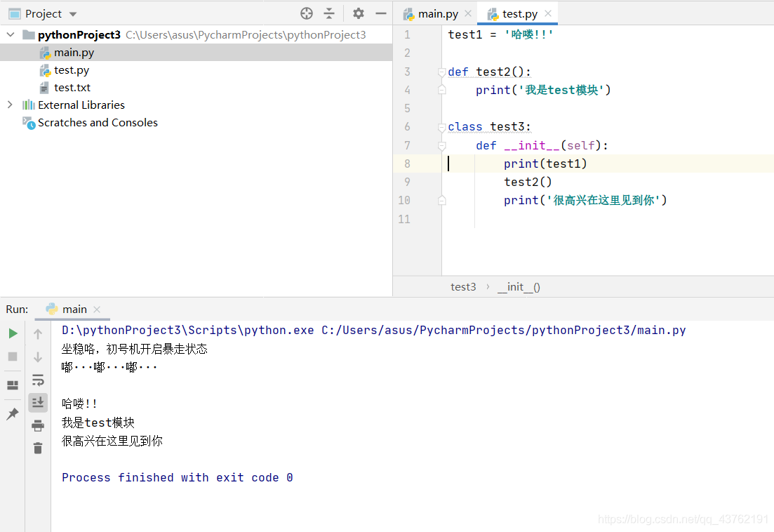Click the restore layout icon in Run panel
The image size is (774, 532).
[13, 385]
